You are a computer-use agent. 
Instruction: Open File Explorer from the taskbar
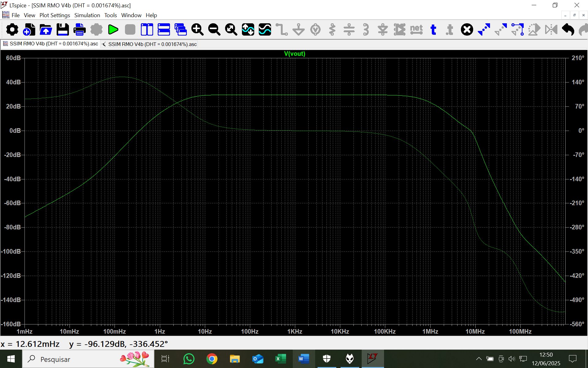click(235, 359)
